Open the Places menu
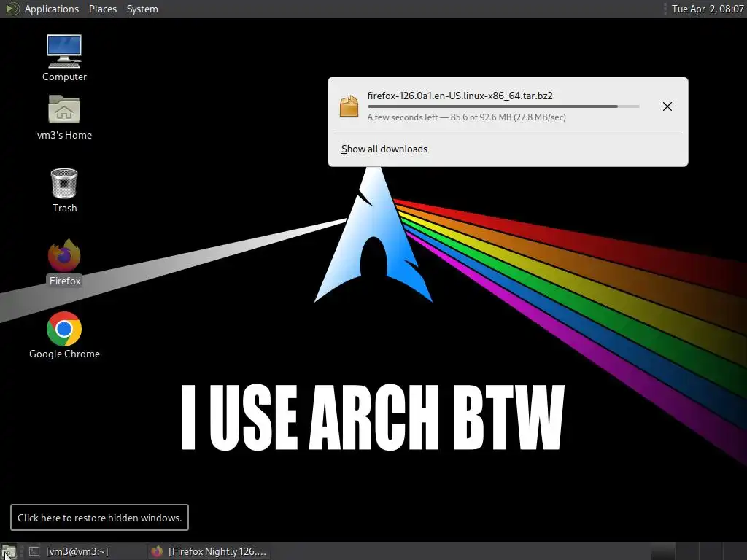 pos(102,9)
